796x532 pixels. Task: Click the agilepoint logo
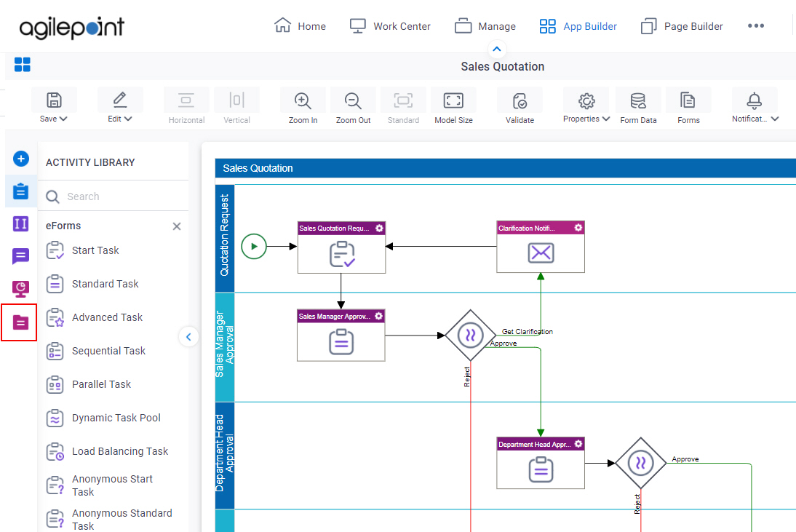(x=71, y=28)
